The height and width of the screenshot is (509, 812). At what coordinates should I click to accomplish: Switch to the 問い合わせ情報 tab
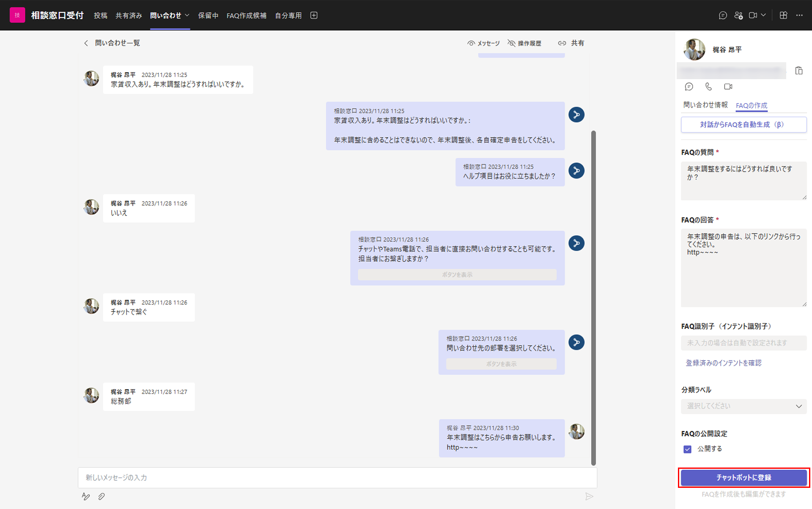coord(705,105)
